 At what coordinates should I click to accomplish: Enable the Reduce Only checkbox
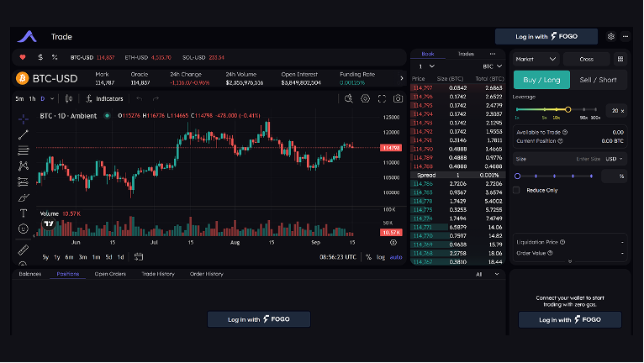pyautogui.click(x=517, y=190)
